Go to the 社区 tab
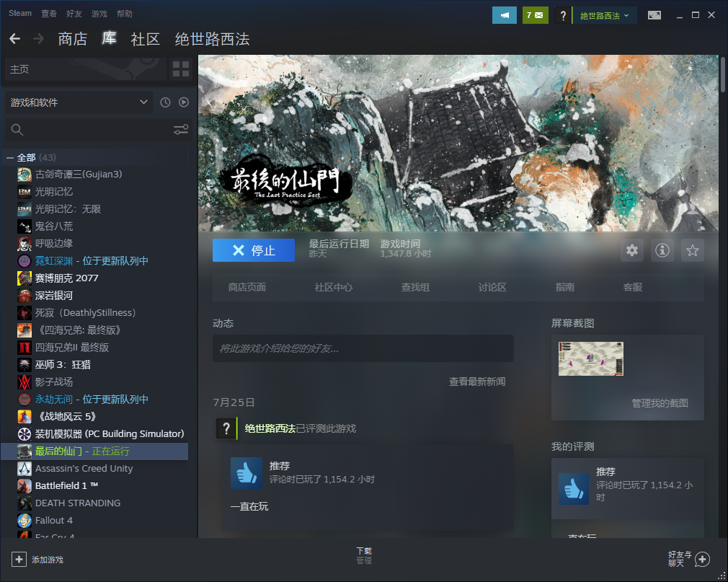 (146, 39)
